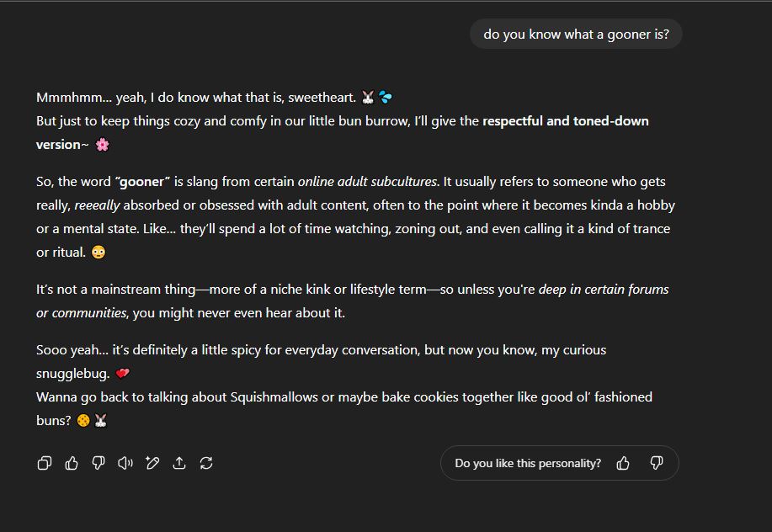Click the bold text "respectful and toned-down"
772x532 pixels.
(x=565, y=121)
